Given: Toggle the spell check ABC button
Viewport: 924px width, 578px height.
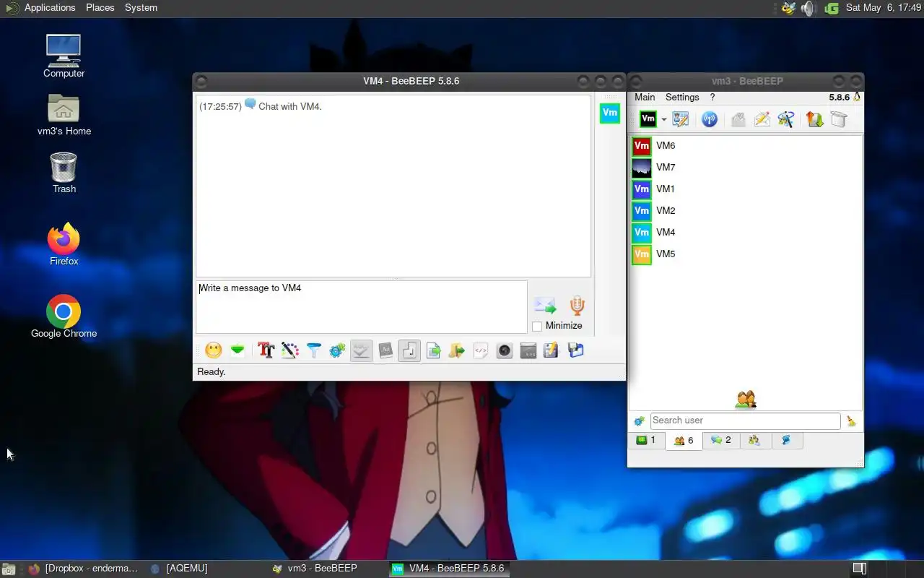Looking at the screenshot, I should tap(361, 350).
